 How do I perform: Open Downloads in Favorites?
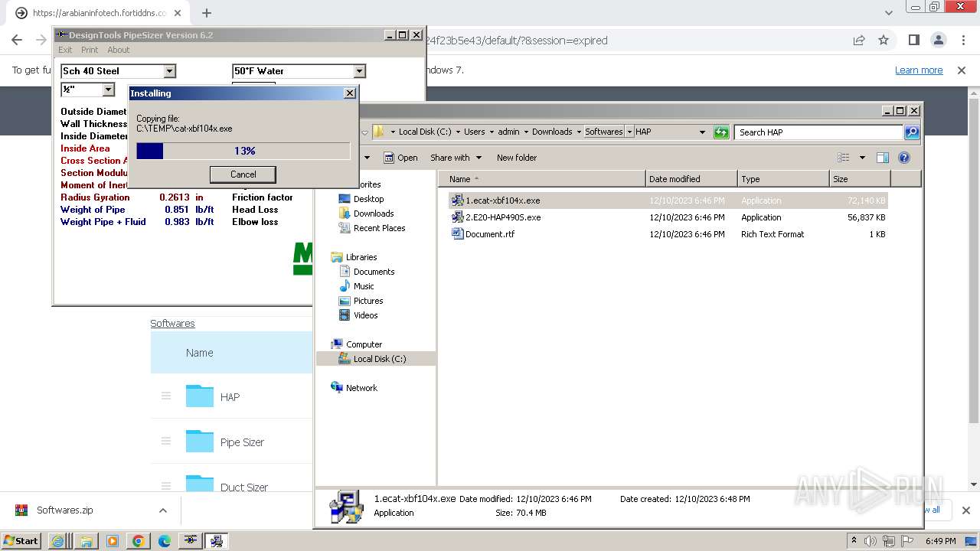click(374, 214)
